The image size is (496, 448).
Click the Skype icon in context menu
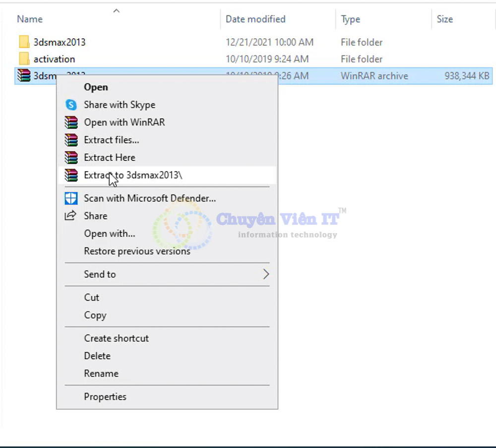click(x=71, y=105)
